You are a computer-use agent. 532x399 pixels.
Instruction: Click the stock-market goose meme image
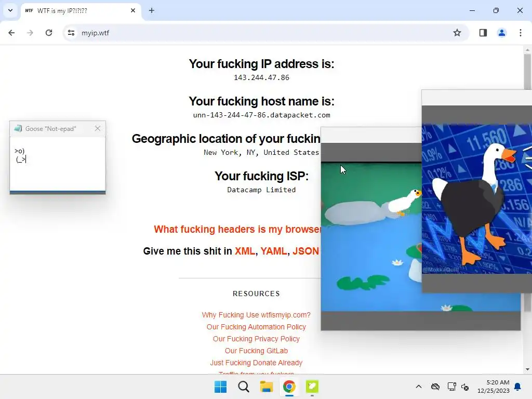[x=477, y=199]
